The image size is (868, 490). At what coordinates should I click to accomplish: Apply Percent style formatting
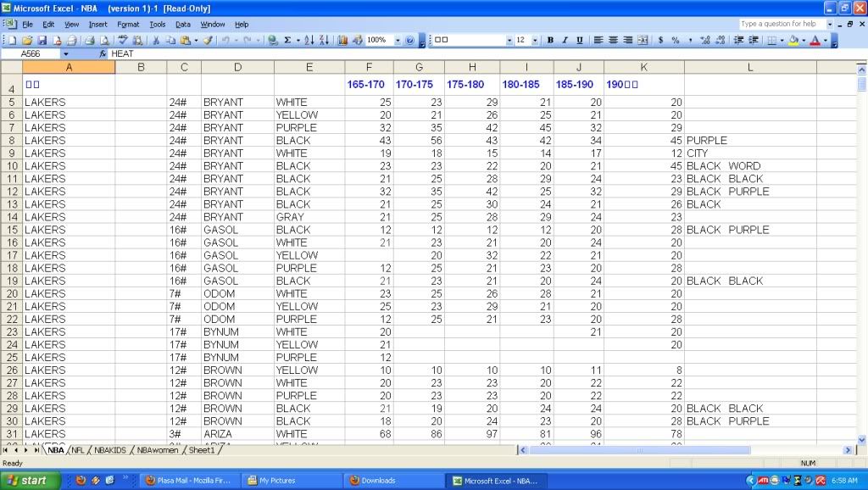pos(676,40)
